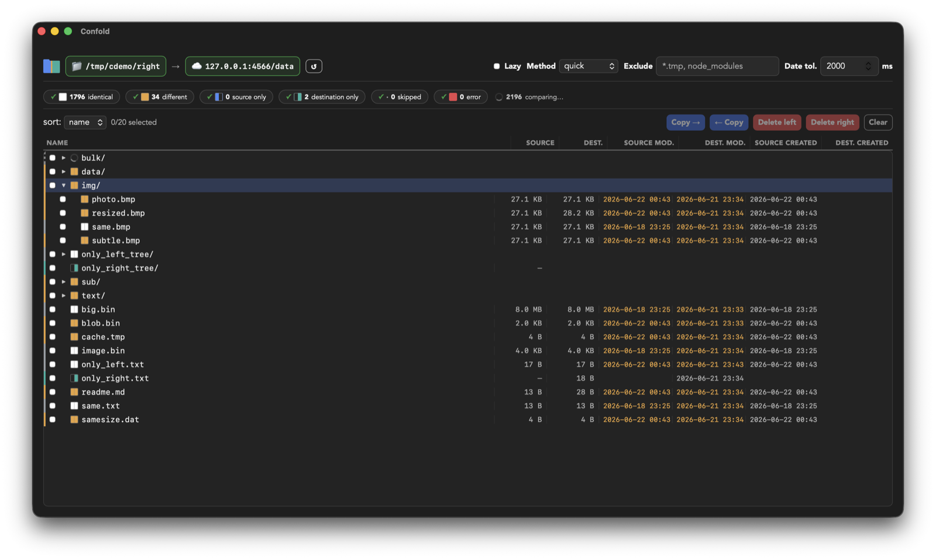Toggle the 2 destination only filter
The height and width of the screenshot is (560, 936).
click(x=322, y=97)
